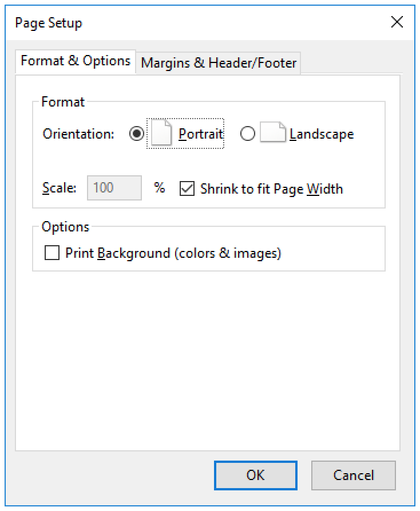Click the Landscape text label
Screen dimensions: 420x511
pos(322,134)
